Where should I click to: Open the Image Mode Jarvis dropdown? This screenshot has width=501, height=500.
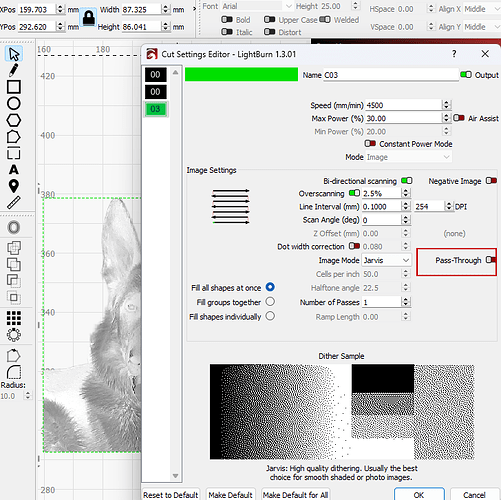click(386, 260)
